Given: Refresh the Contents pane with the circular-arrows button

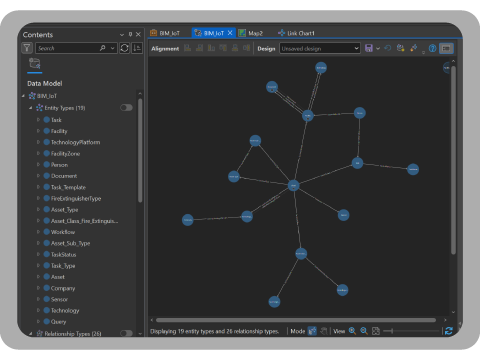Looking at the screenshot, I should click(124, 48).
